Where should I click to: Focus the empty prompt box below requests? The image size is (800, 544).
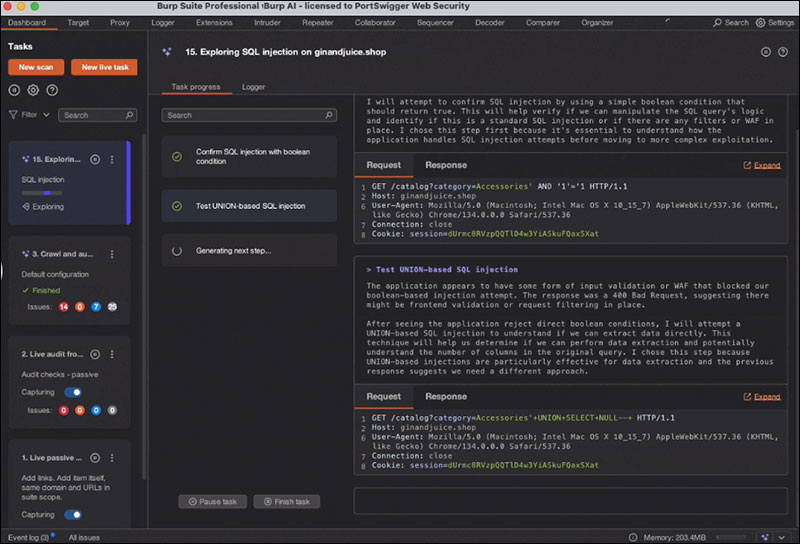point(570,501)
